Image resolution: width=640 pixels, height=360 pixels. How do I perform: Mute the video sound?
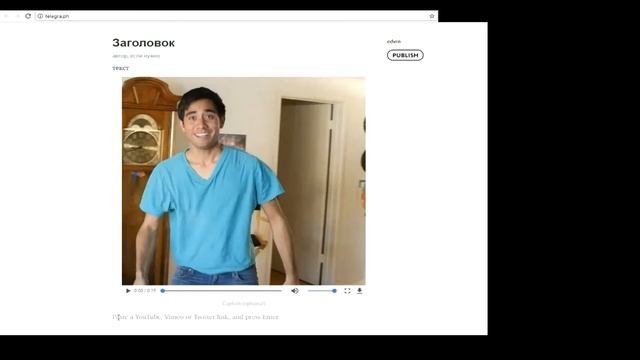coord(295,291)
